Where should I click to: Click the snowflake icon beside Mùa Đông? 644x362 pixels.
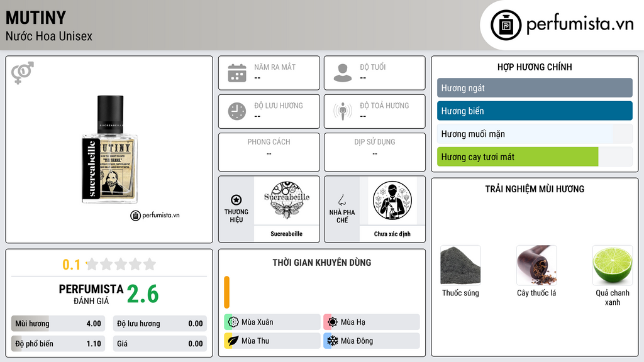tap(333, 341)
